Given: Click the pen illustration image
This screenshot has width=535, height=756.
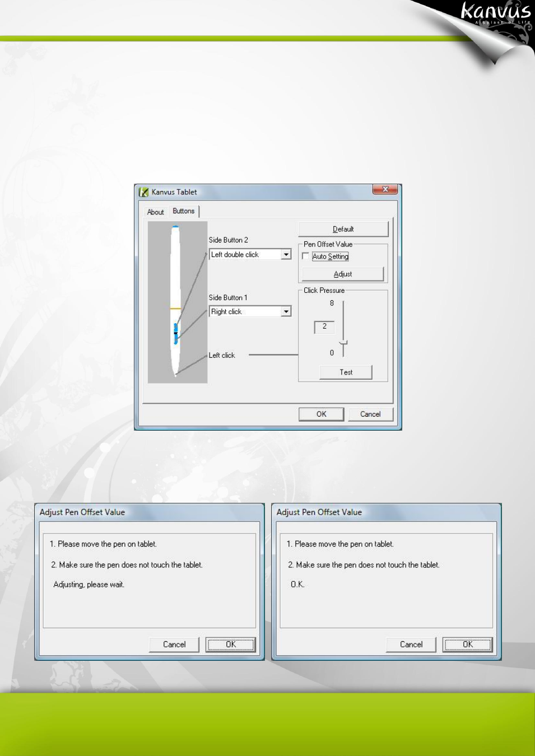Looking at the screenshot, I should [178, 302].
